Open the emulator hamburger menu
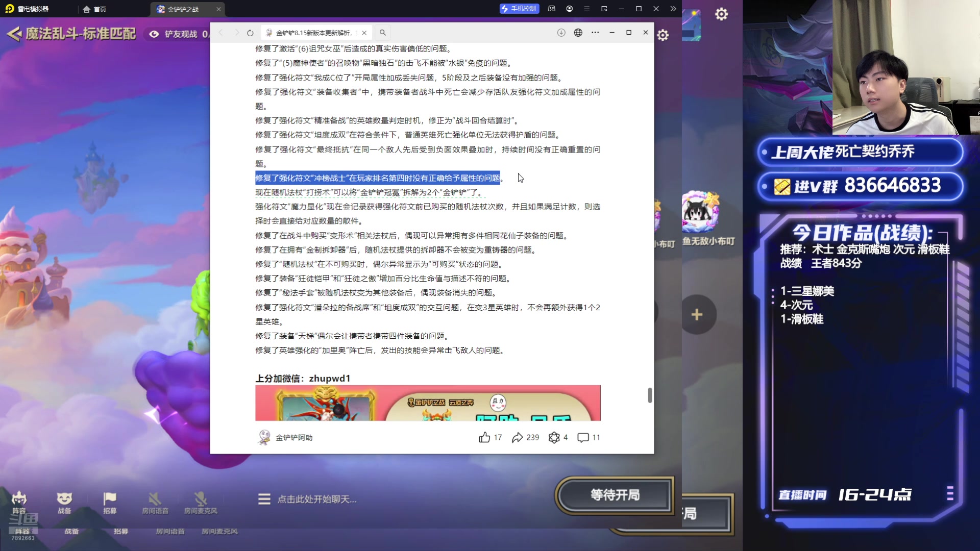This screenshot has width=980, height=551. 587,9
